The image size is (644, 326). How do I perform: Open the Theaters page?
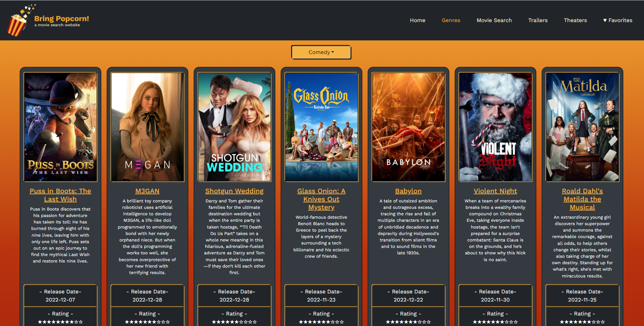point(575,20)
